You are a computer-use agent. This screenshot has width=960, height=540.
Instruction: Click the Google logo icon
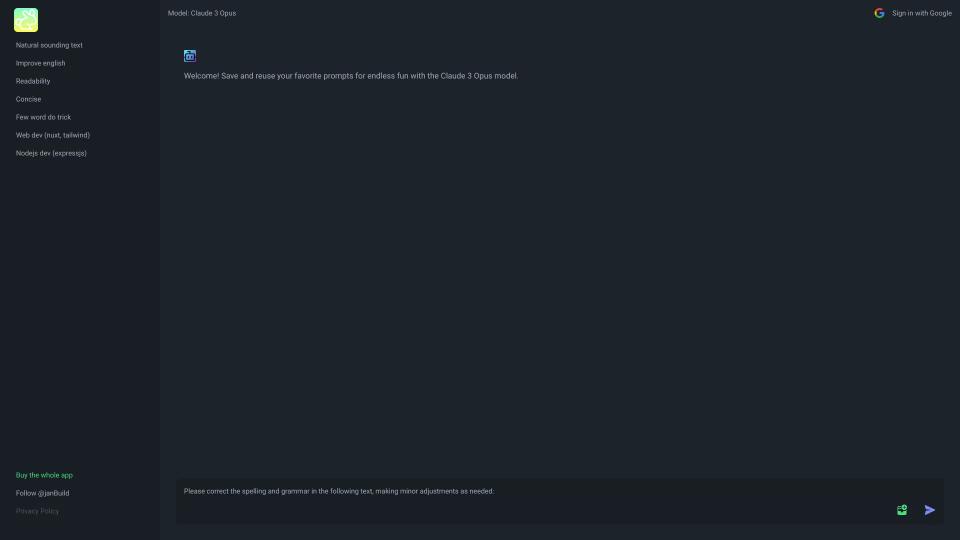[x=879, y=13]
